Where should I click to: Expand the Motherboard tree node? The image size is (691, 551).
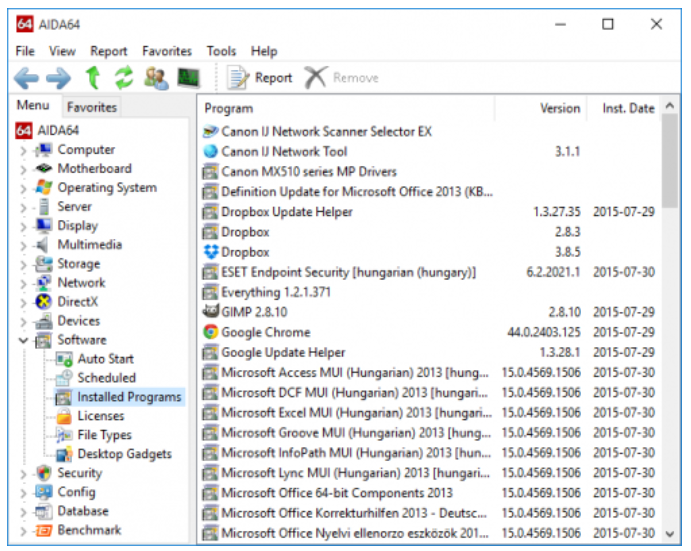click(x=23, y=170)
